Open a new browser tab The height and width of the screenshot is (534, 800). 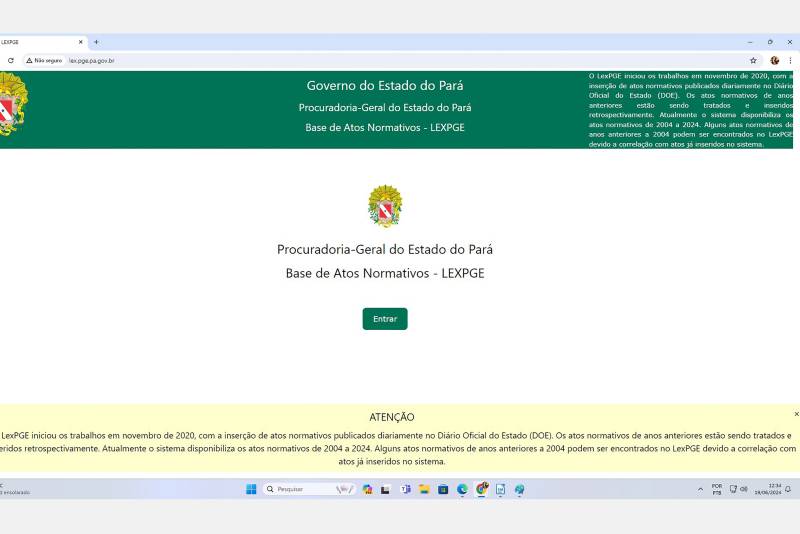tap(96, 42)
